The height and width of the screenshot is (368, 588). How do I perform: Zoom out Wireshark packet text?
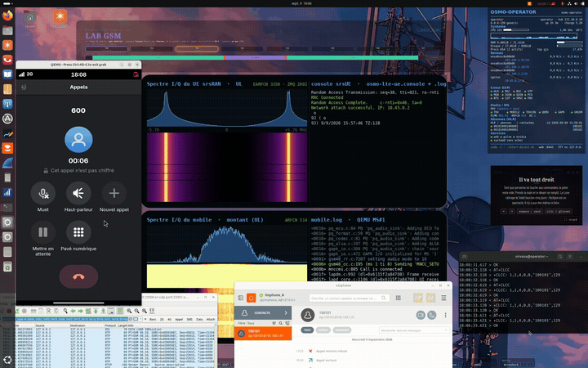click(136, 311)
